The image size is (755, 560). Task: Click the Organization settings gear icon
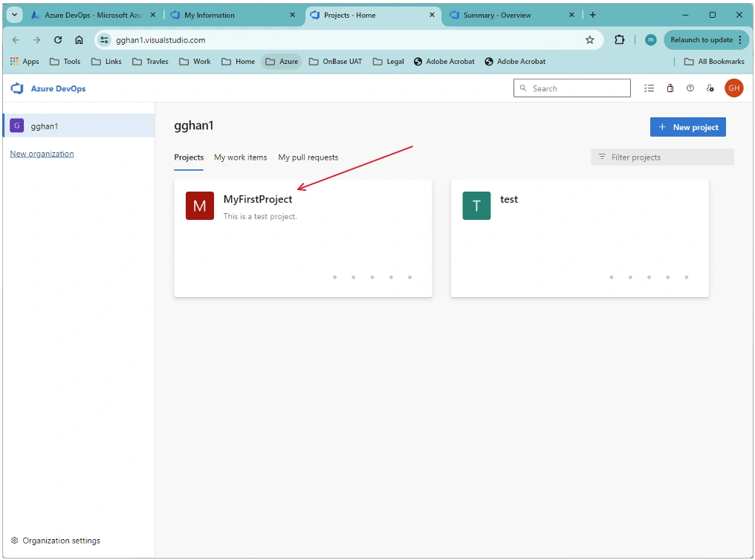(x=14, y=541)
